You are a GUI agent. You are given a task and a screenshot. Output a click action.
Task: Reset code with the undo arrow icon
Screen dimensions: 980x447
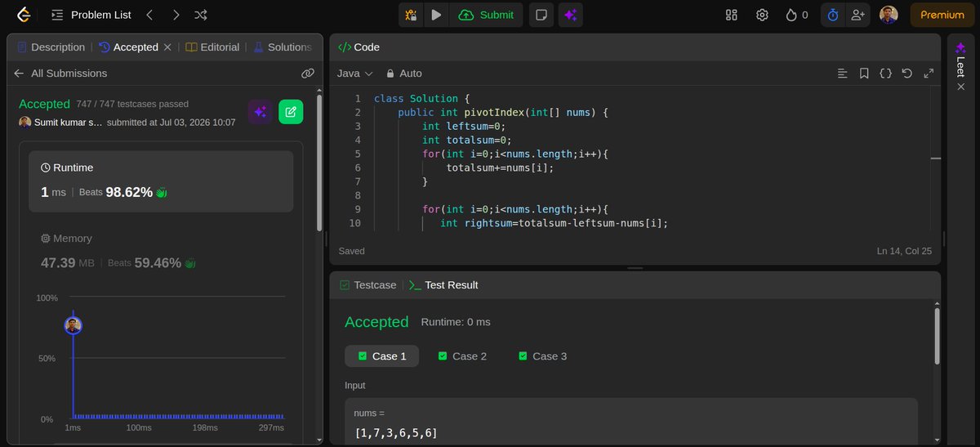point(906,74)
